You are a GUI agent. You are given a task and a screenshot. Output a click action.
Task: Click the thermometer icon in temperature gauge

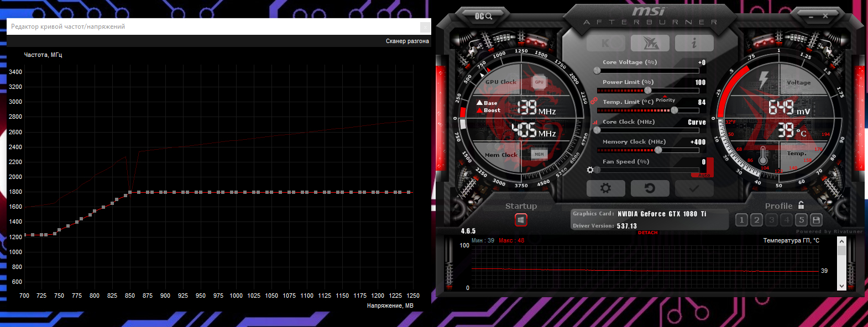[x=763, y=155]
